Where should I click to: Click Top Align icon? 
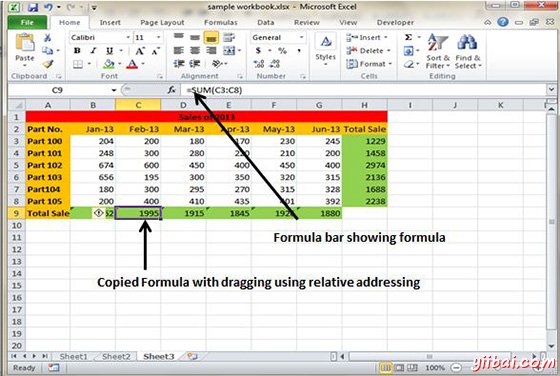pyautogui.click(x=179, y=37)
